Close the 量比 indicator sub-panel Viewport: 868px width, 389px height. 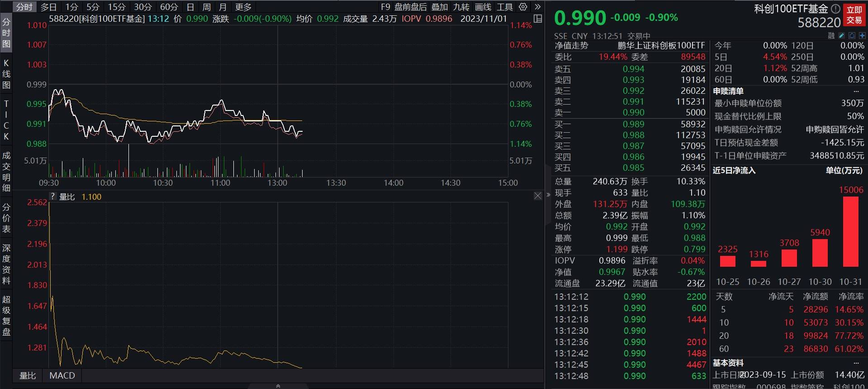[x=537, y=196]
